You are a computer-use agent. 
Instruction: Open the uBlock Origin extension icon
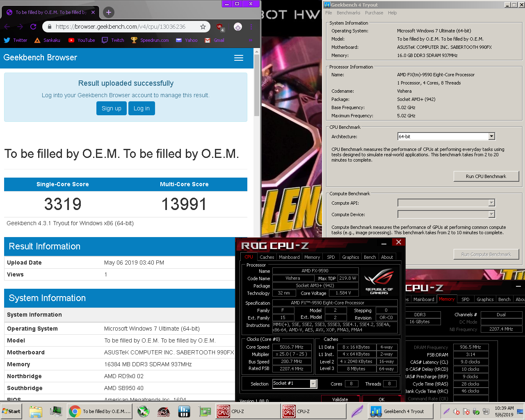(x=220, y=27)
